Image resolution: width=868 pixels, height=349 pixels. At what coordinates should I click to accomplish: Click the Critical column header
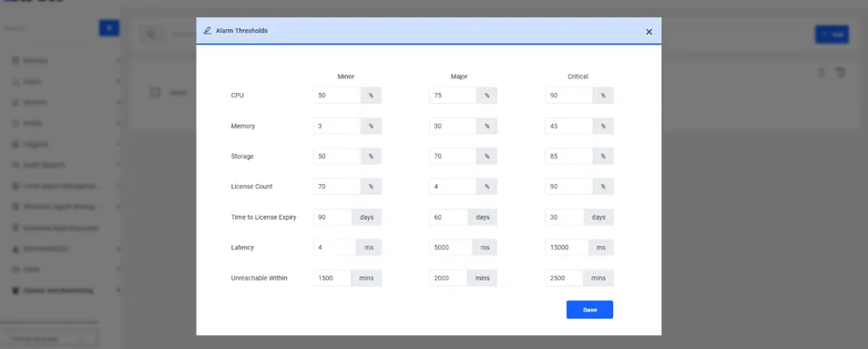(578, 77)
